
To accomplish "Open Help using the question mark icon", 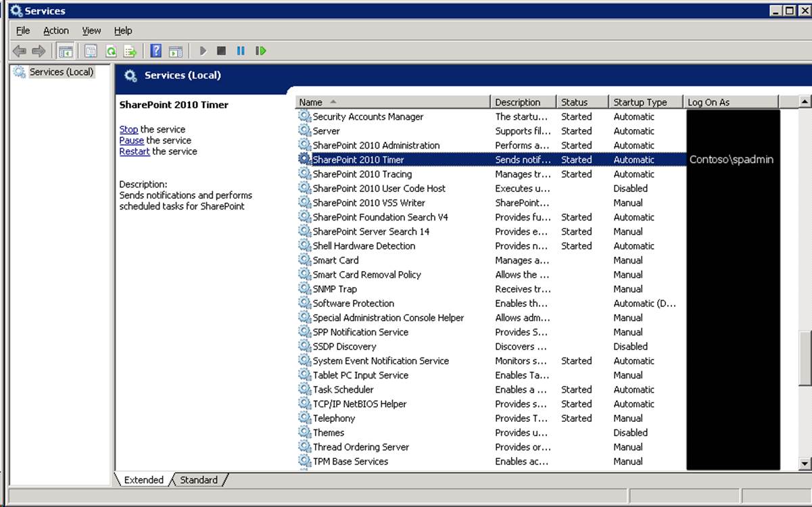I will (156, 51).
